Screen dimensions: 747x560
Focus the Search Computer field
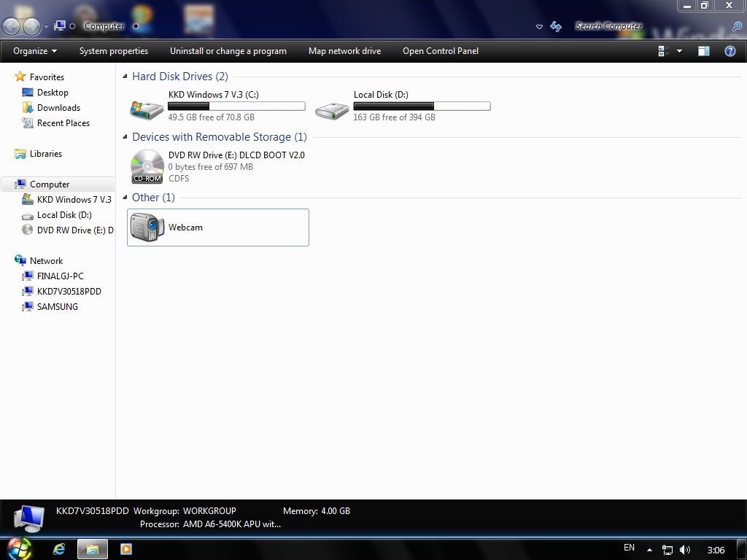(x=608, y=26)
